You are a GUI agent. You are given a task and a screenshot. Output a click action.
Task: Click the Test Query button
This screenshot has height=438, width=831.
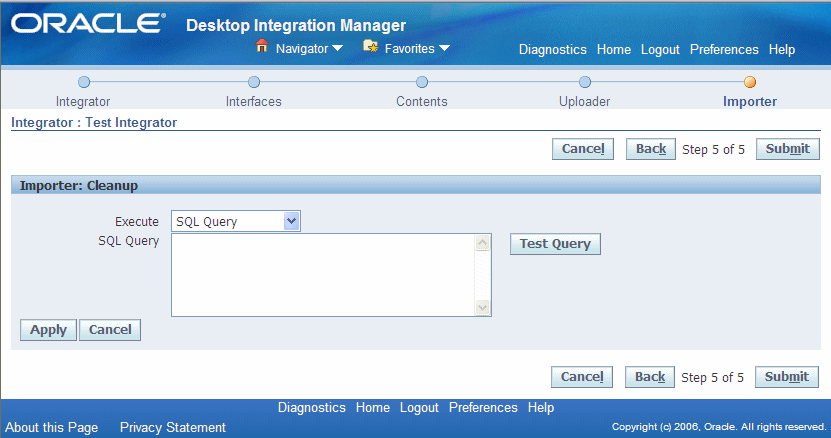click(555, 244)
